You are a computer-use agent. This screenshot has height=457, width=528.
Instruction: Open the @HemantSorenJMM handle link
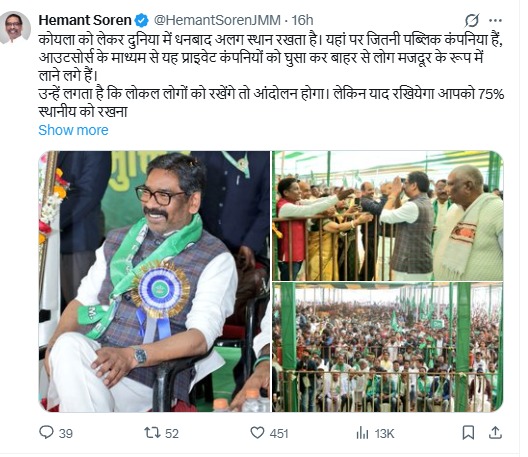pyautogui.click(x=217, y=20)
